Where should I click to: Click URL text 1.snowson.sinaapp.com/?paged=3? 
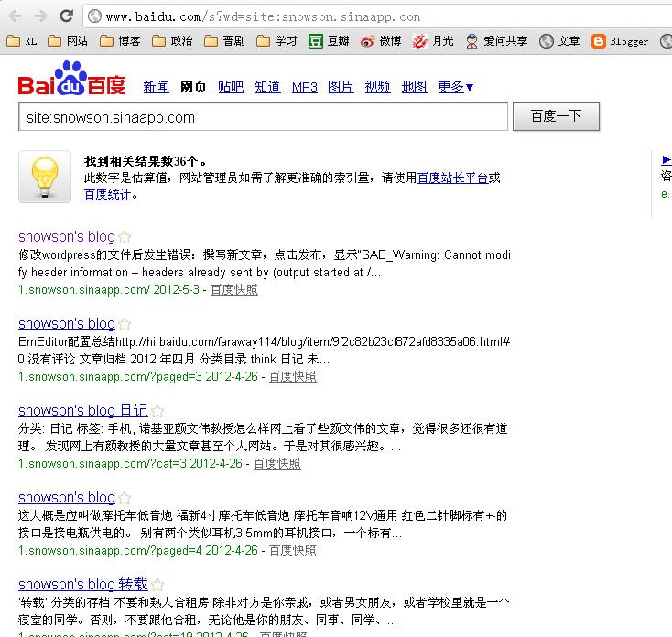point(110,377)
